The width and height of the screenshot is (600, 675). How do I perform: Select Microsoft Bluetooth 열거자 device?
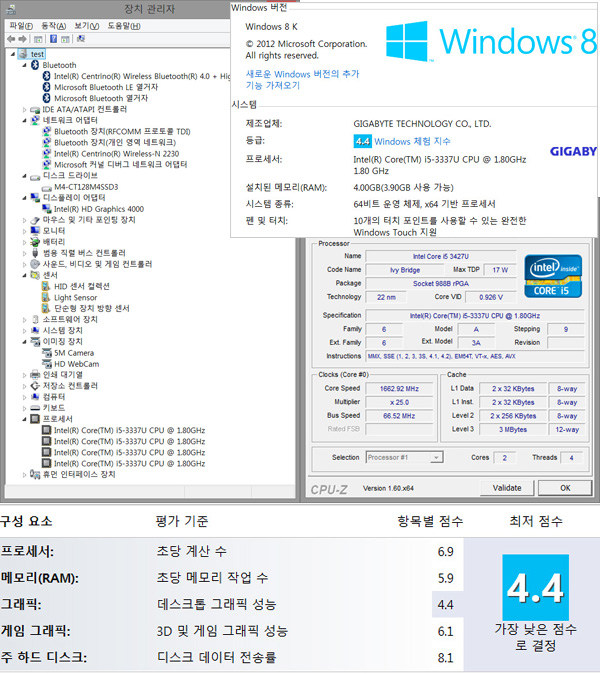pyautogui.click(x=101, y=98)
